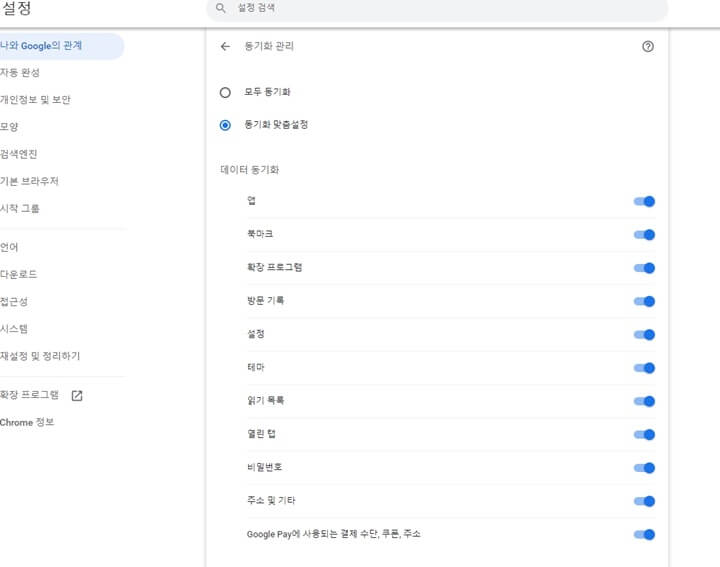The image size is (720, 567).
Task: Open 언어 settings section
Action: tap(9, 247)
